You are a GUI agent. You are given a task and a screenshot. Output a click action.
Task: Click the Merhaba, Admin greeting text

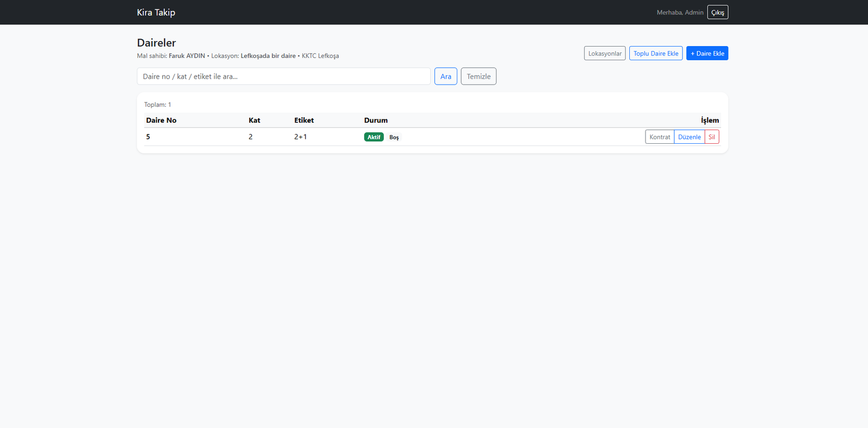click(680, 12)
